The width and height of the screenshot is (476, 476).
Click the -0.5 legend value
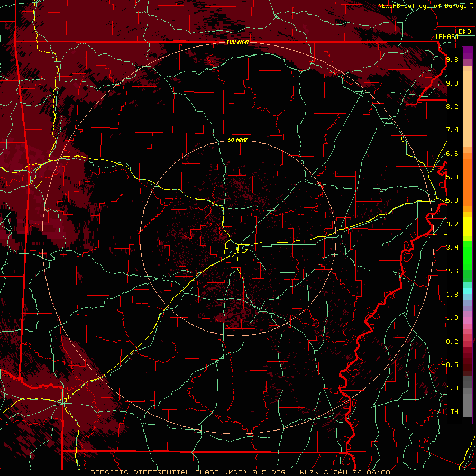450,365
